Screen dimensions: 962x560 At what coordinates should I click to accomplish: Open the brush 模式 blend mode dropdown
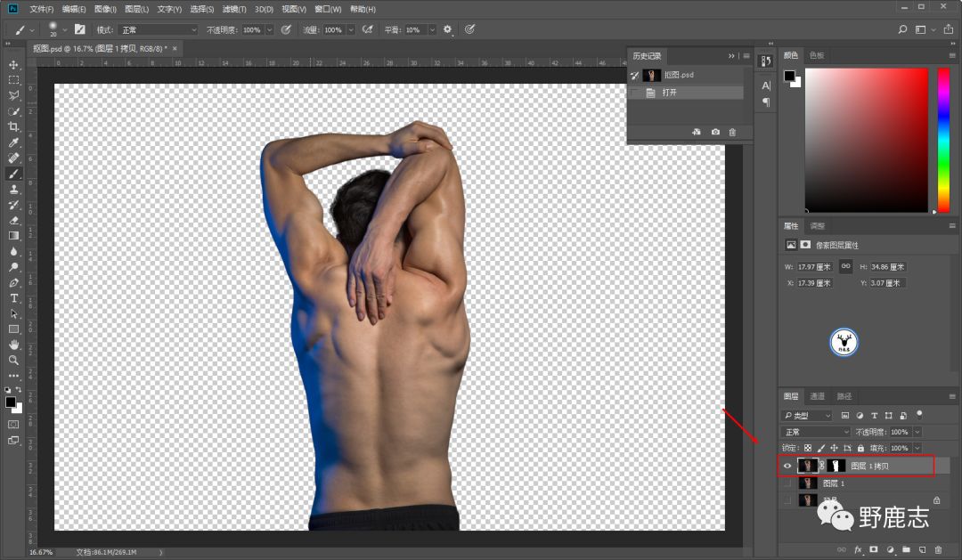click(158, 29)
